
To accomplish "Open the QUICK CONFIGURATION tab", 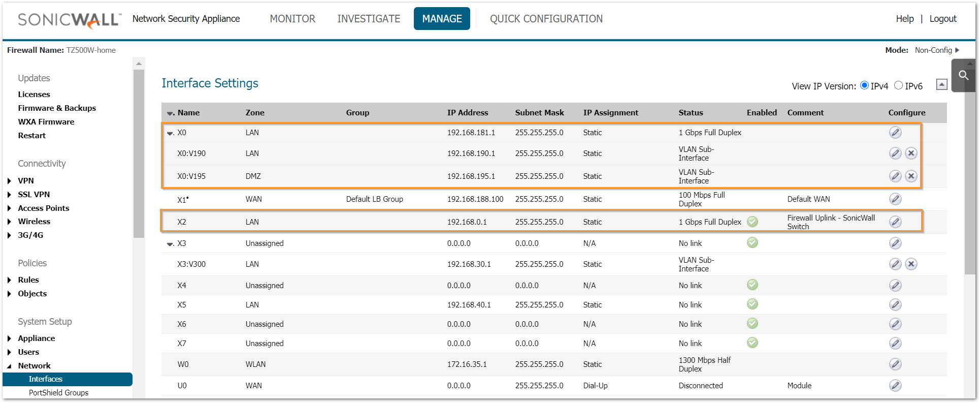I will point(546,19).
